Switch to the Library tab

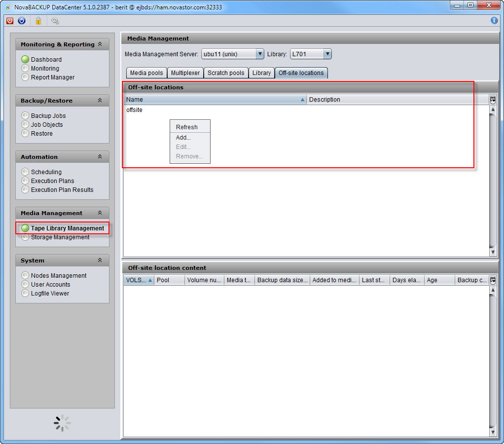point(262,73)
